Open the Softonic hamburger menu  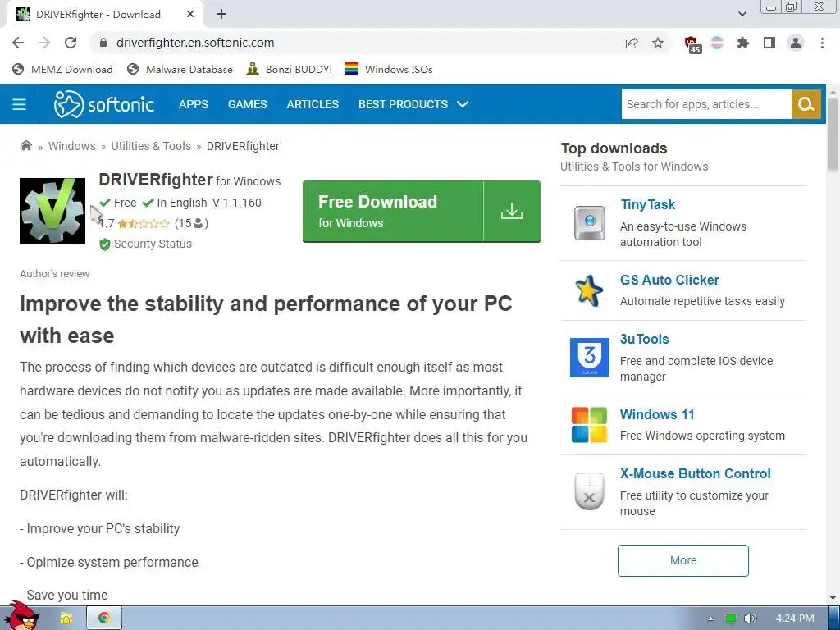pyautogui.click(x=20, y=104)
